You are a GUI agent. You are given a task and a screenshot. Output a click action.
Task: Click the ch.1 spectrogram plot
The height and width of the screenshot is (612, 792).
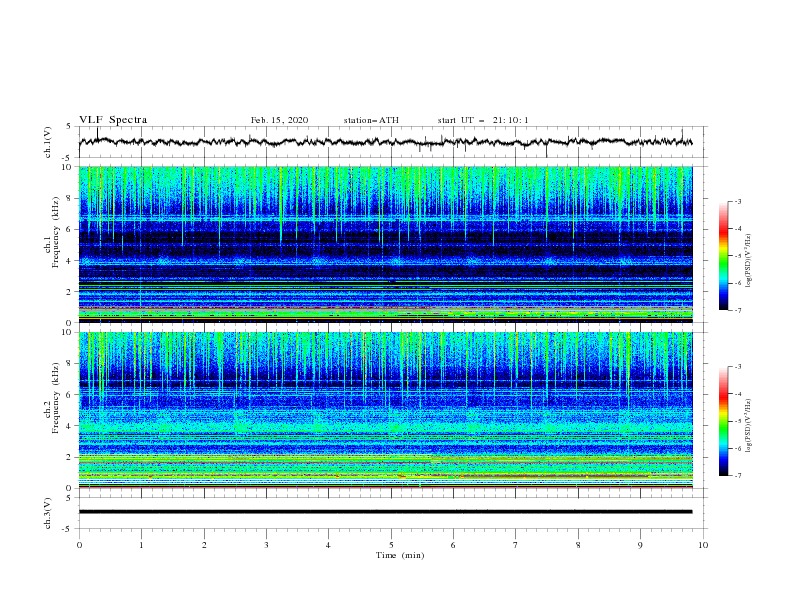(x=385, y=244)
